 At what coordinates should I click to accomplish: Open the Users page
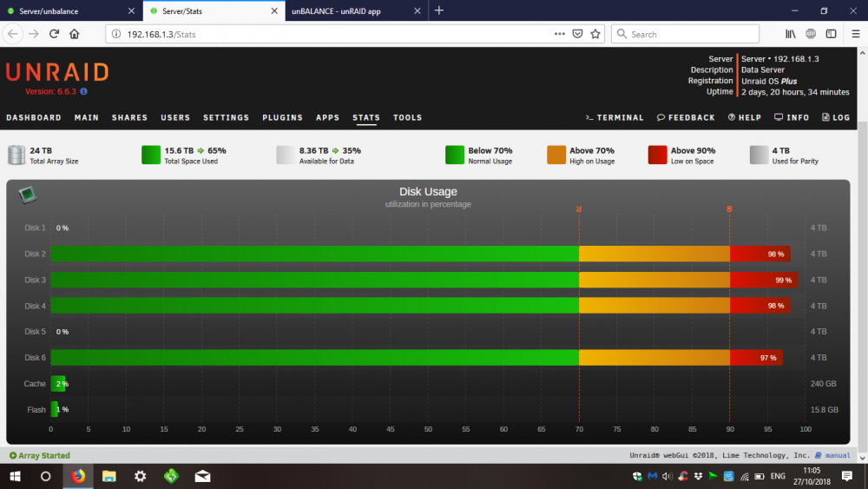175,117
